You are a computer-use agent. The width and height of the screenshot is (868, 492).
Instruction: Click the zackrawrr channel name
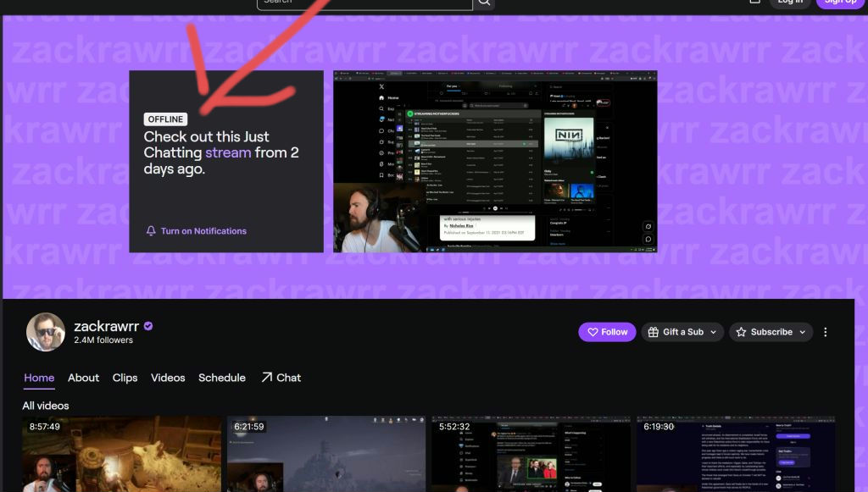click(106, 326)
